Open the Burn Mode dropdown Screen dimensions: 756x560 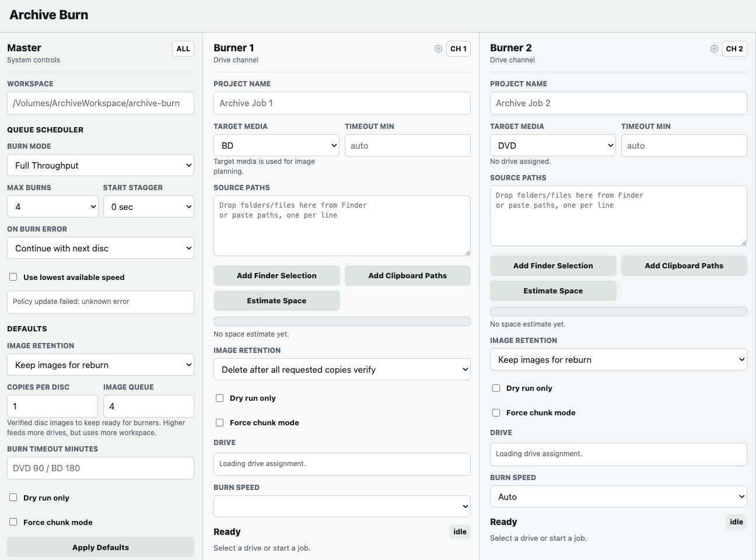[x=100, y=165]
